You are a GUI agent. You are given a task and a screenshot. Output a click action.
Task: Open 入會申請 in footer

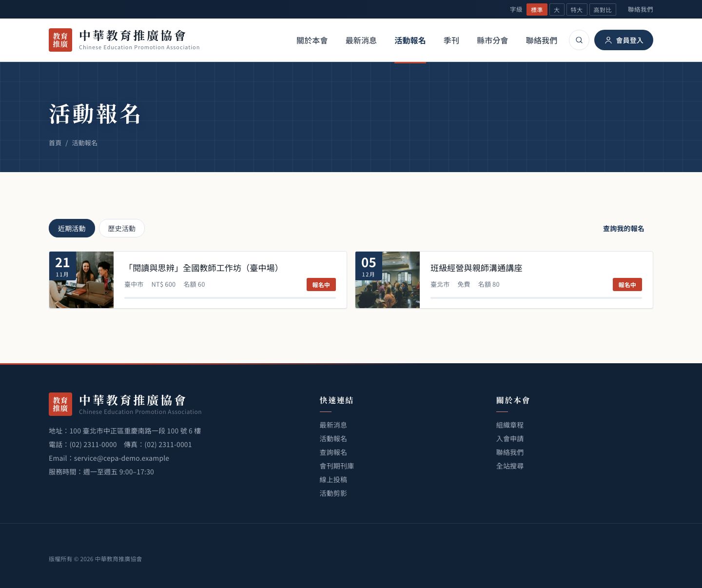[510, 439]
